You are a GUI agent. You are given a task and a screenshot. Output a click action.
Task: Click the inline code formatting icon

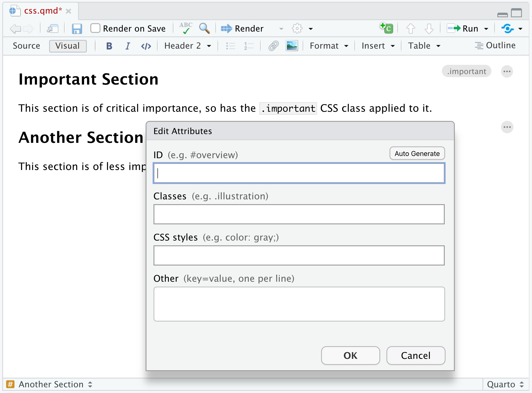coord(146,46)
